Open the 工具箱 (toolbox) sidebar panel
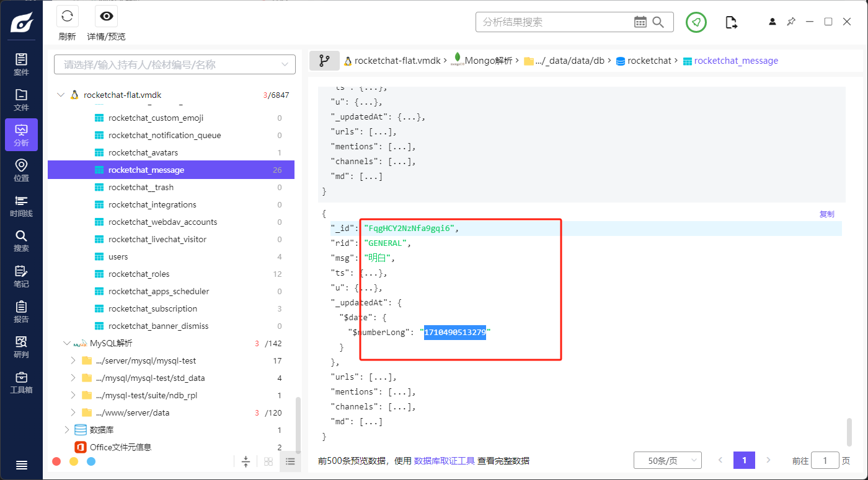 (x=21, y=382)
